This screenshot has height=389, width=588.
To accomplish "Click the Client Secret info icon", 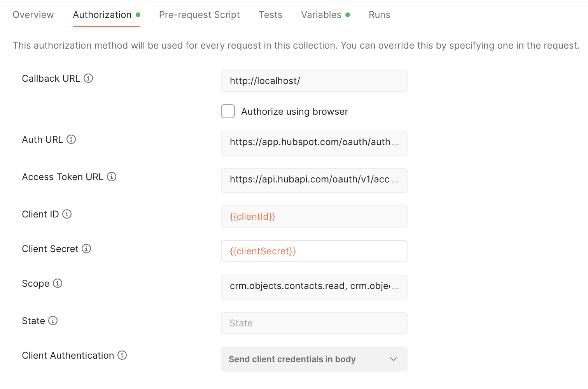I will pos(86,249).
